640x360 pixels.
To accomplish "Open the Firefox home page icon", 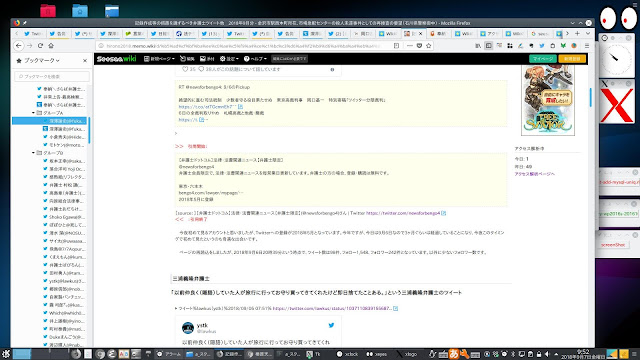I will coord(51,46).
